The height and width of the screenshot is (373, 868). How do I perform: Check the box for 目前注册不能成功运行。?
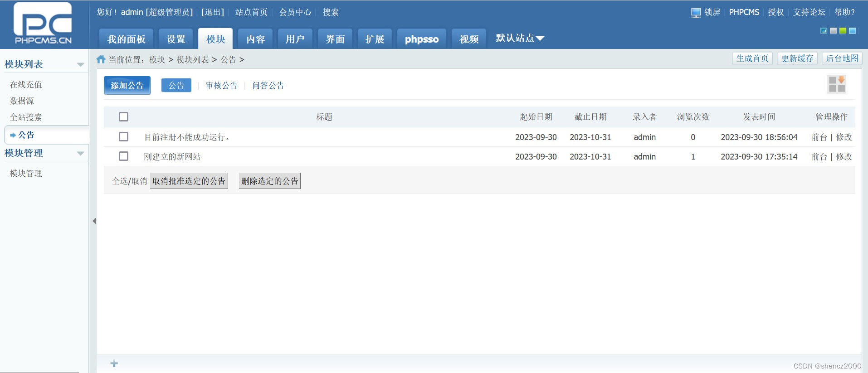tap(123, 136)
